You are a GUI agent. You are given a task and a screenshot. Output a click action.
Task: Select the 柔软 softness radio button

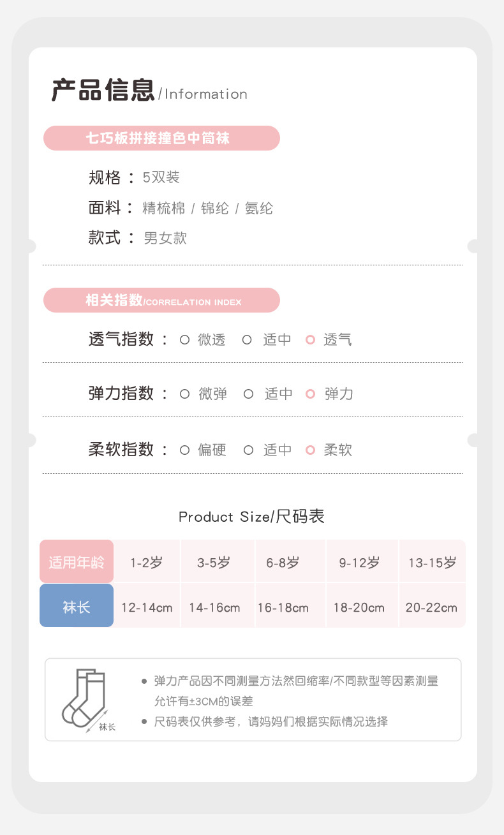coord(311,450)
